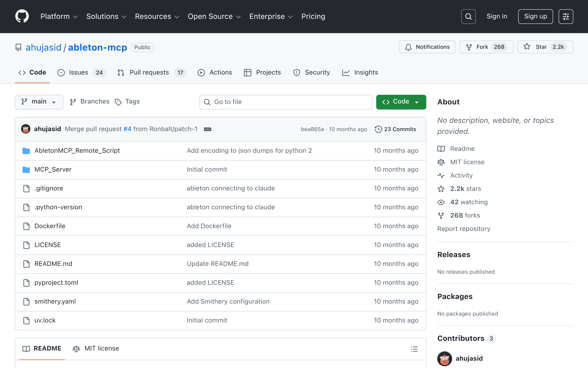This screenshot has height=368, width=588.
Task: Click the Activity pulse icon
Action: coord(441,175)
